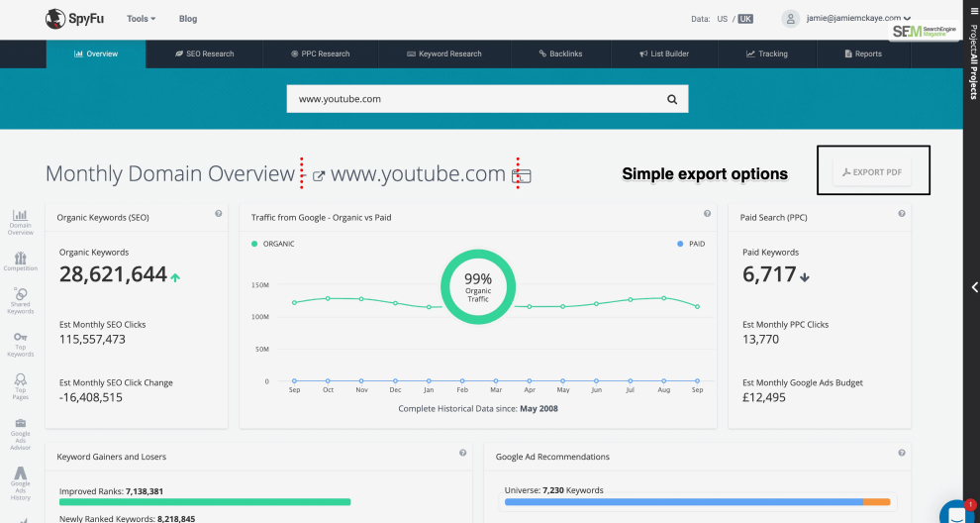Click the 6,717 paid keywords value

(x=769, y=274)
